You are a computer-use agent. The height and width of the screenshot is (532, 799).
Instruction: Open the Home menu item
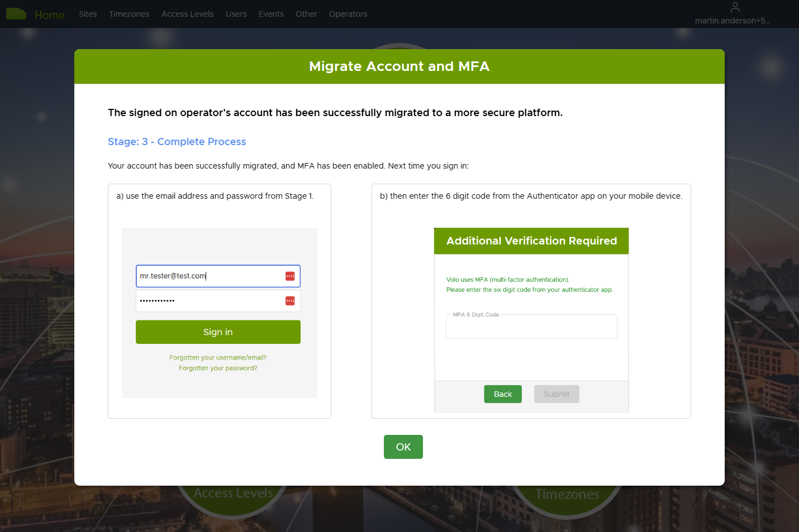50,15
